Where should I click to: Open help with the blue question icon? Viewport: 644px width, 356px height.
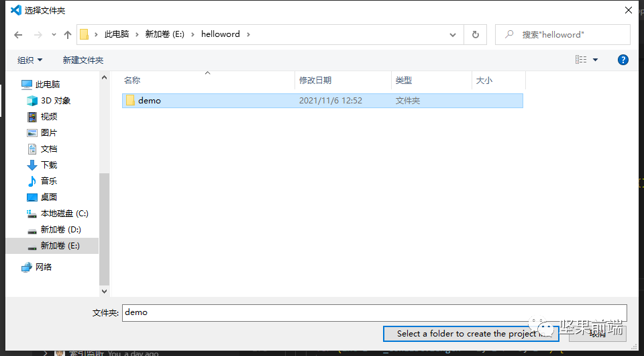coord(623,60)
